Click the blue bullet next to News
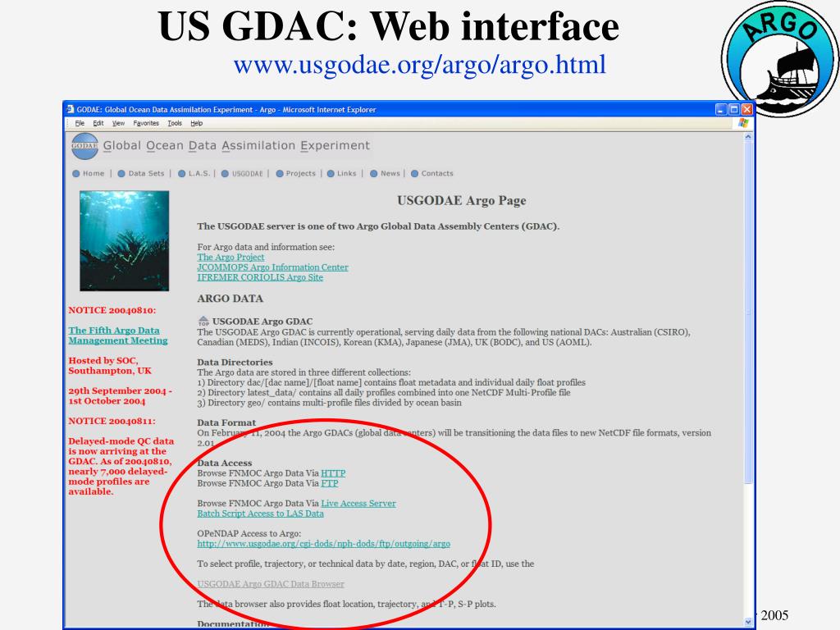 point(374,174)
